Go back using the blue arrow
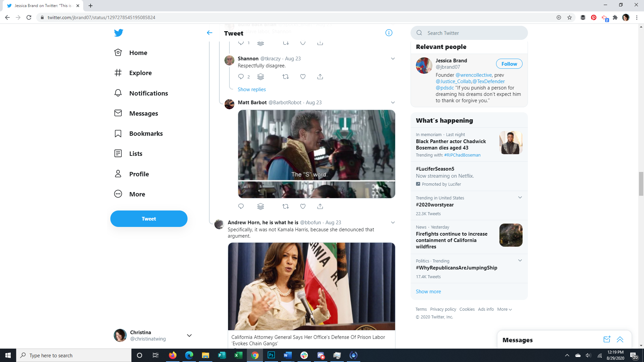This screenshot has height=362, width=644. click(x=210, y=33)
